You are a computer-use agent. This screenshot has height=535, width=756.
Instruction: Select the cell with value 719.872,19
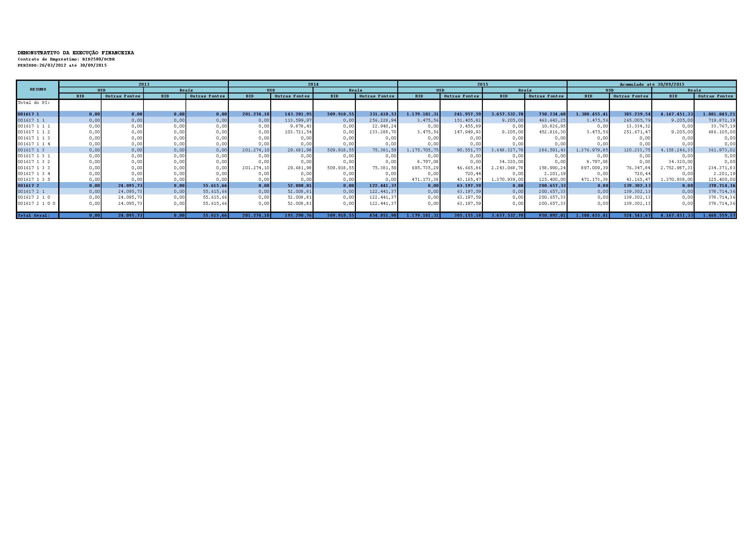pos(722,120)
